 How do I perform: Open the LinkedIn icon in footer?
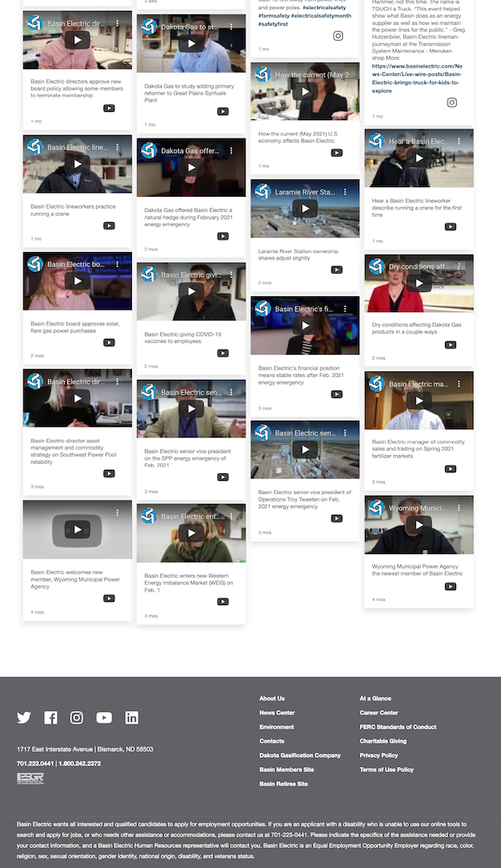(x=132, y=718)
